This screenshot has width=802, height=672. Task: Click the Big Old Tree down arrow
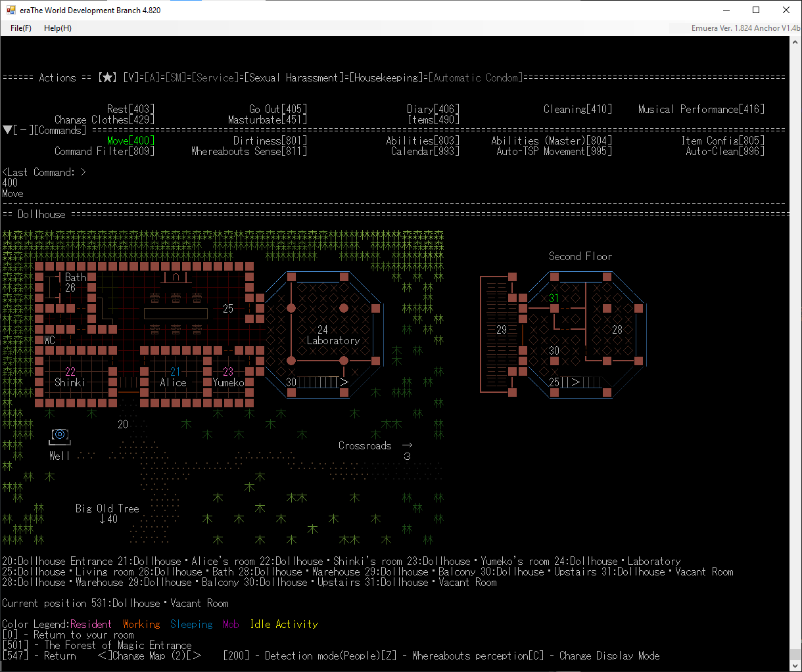[103, 519]
